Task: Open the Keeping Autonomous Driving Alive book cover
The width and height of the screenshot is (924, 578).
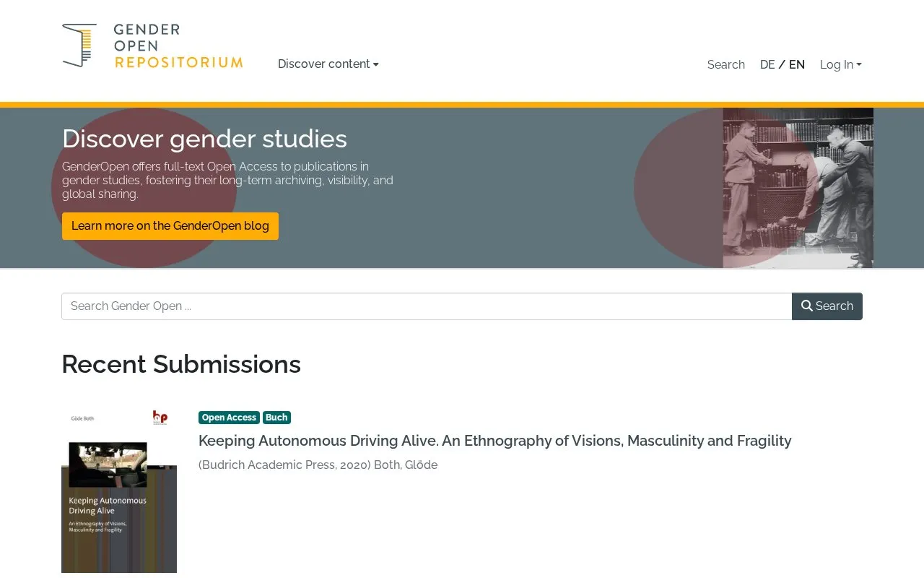Action: pos(119,491)
